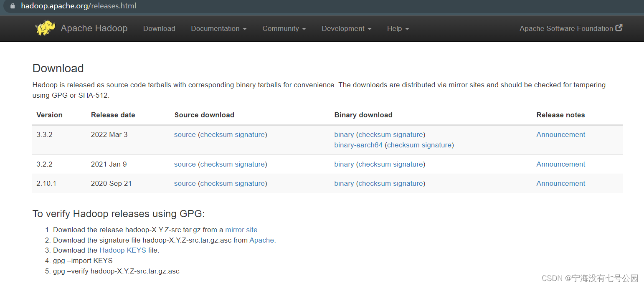Click external link icon beside Apache Software Foundation
Screen dimensions: 644x286
coord(619,28)
